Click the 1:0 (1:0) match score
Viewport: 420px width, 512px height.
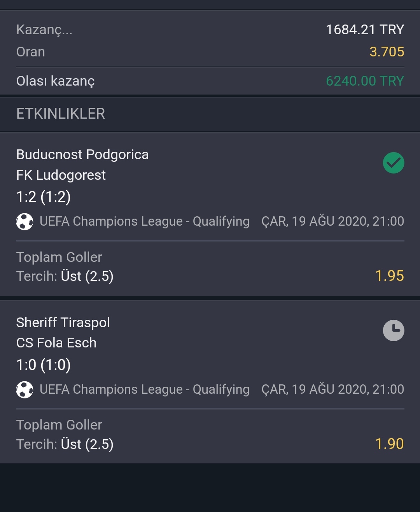tap(44, 365)
